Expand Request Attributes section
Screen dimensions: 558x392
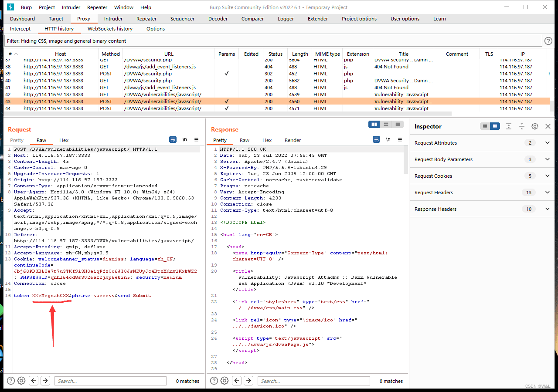[548, 143]
